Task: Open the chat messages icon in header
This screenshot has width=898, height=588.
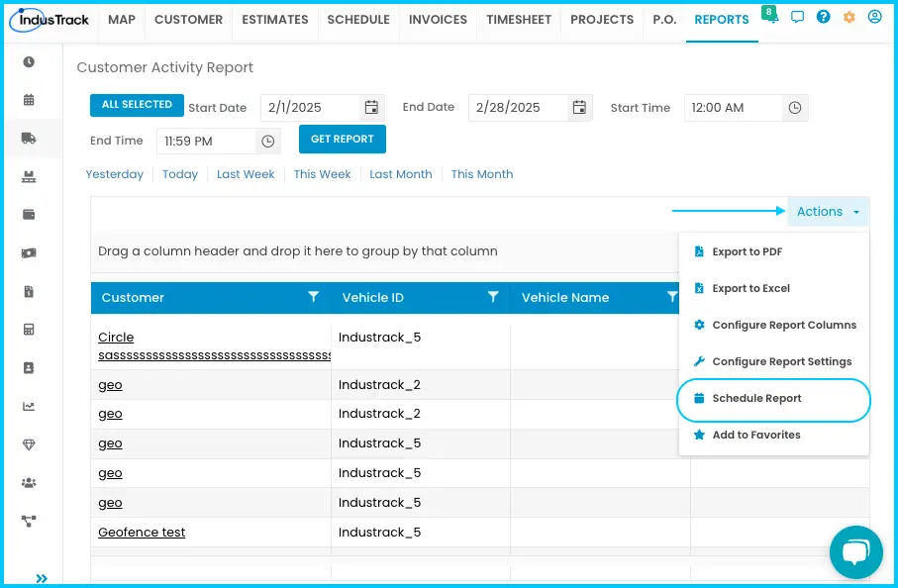Action: point(797,17)
